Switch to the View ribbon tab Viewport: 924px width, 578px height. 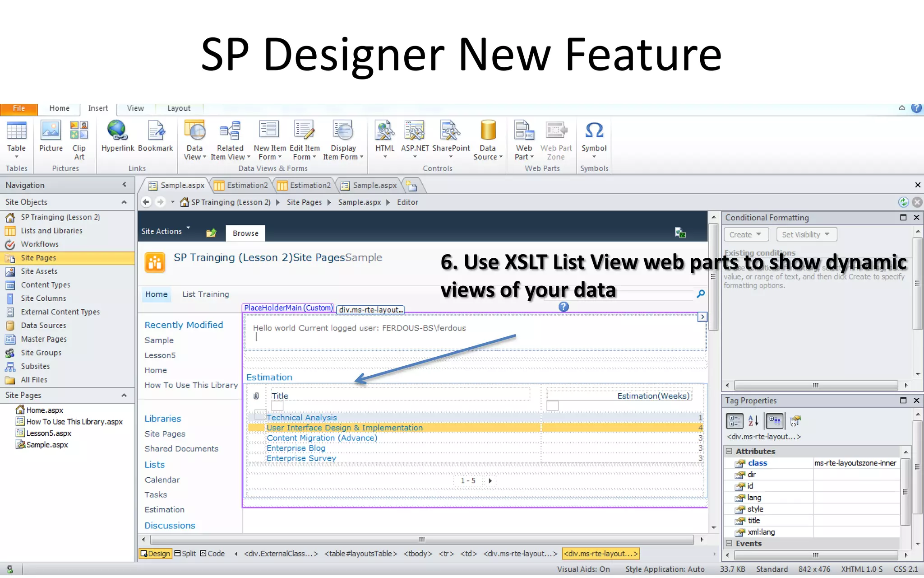point(135,108)
